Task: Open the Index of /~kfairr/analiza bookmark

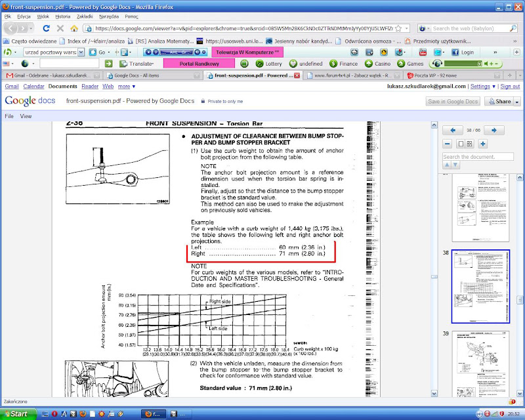Action: click(x=92, y=41)
